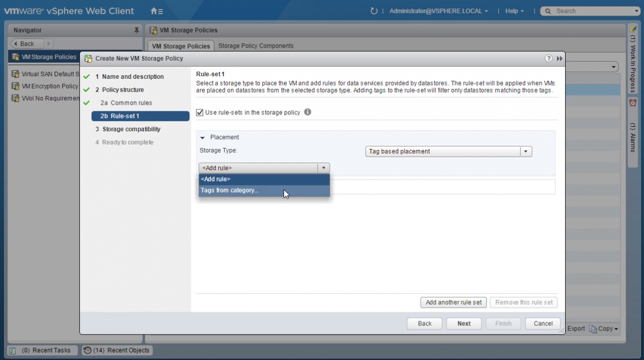Click the info icon beside rule-sets checkbox

pos(307,112)
